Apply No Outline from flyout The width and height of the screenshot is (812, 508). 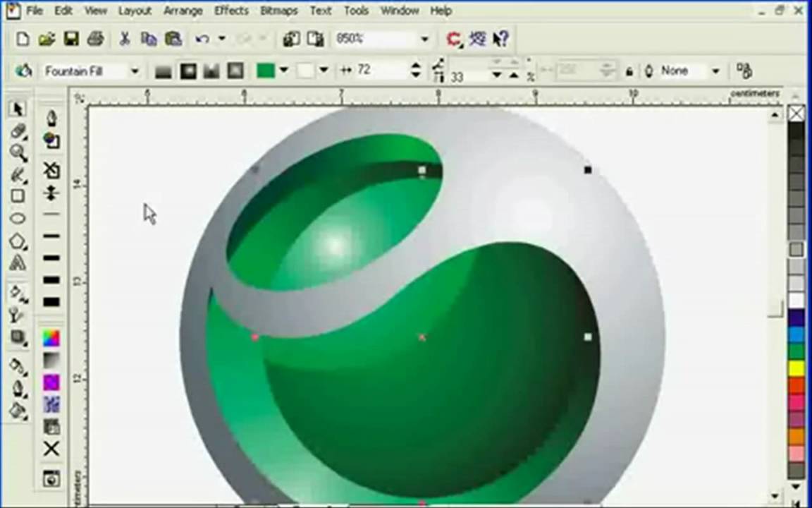point(51,170)
